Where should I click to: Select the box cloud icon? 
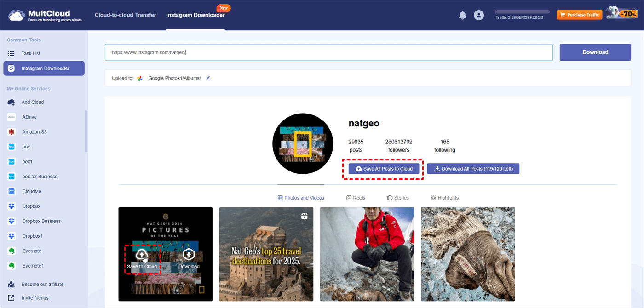[11, 147]
